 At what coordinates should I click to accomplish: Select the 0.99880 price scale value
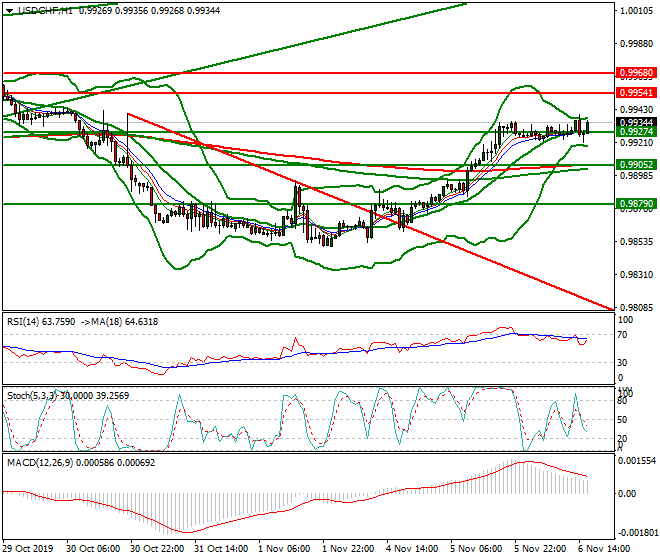pos(637,44)
